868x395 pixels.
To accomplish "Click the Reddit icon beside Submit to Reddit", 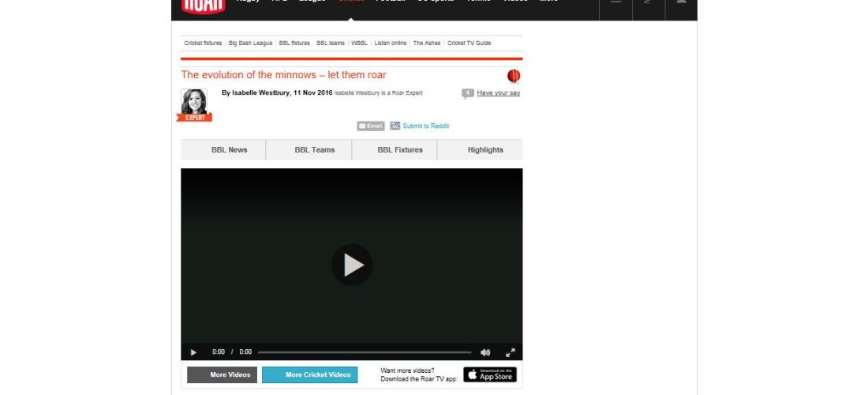I will [x=395, y=126].
